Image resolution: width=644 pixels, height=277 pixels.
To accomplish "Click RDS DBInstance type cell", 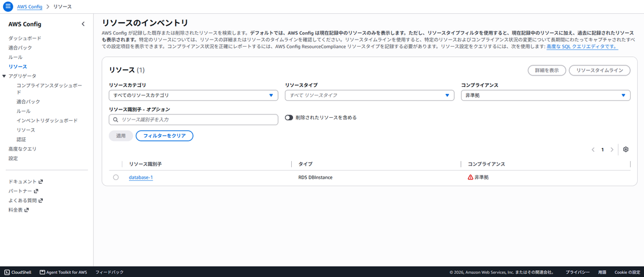I will click(x=315, y=178).
